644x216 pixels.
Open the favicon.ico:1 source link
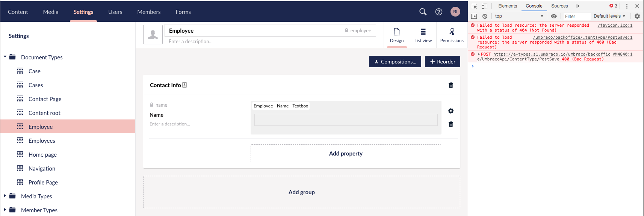(615, 26)
